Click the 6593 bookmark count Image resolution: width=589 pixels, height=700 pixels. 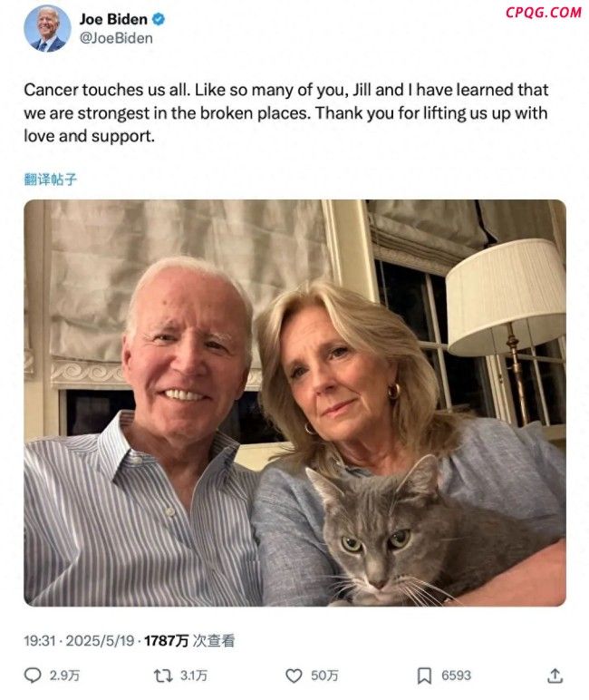456,676
